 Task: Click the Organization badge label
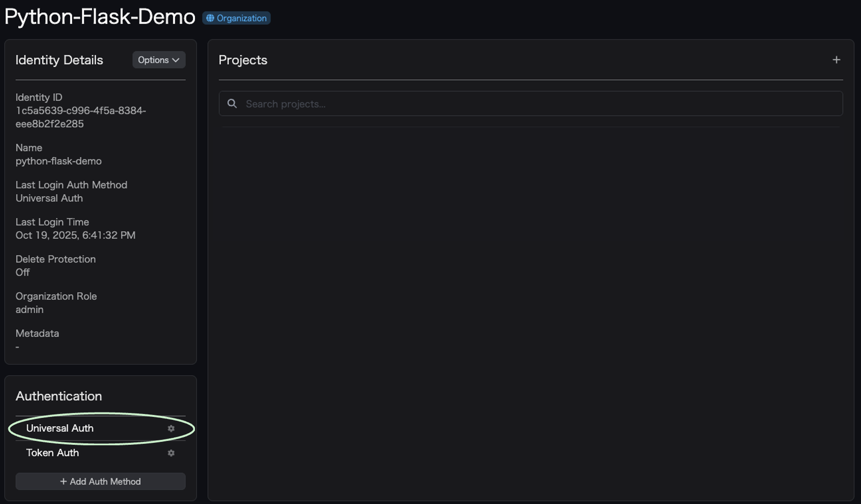(x=237, y=18)
